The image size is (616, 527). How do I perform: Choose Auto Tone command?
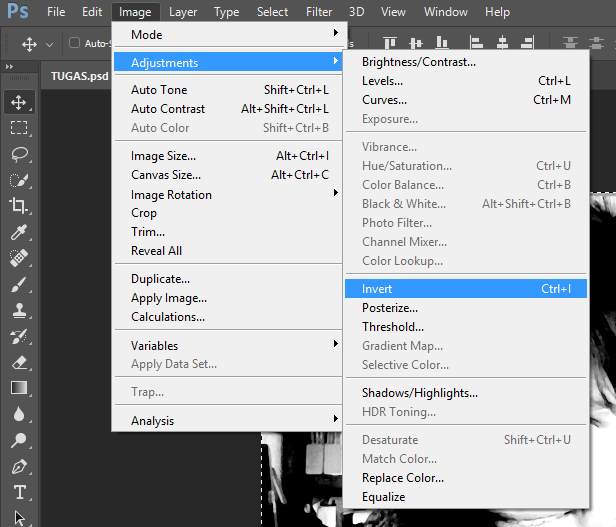click(x=228, y=90)
